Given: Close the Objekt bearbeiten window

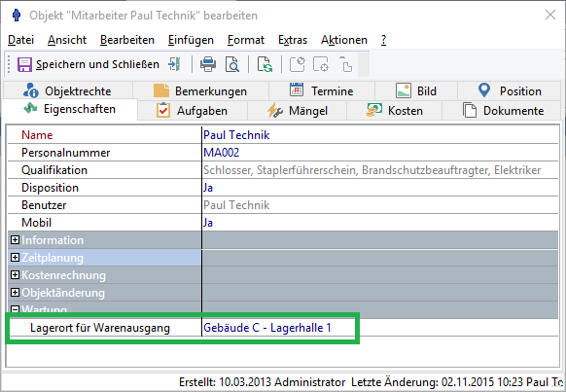Looking at the screenshot, I should pos(550,16).
